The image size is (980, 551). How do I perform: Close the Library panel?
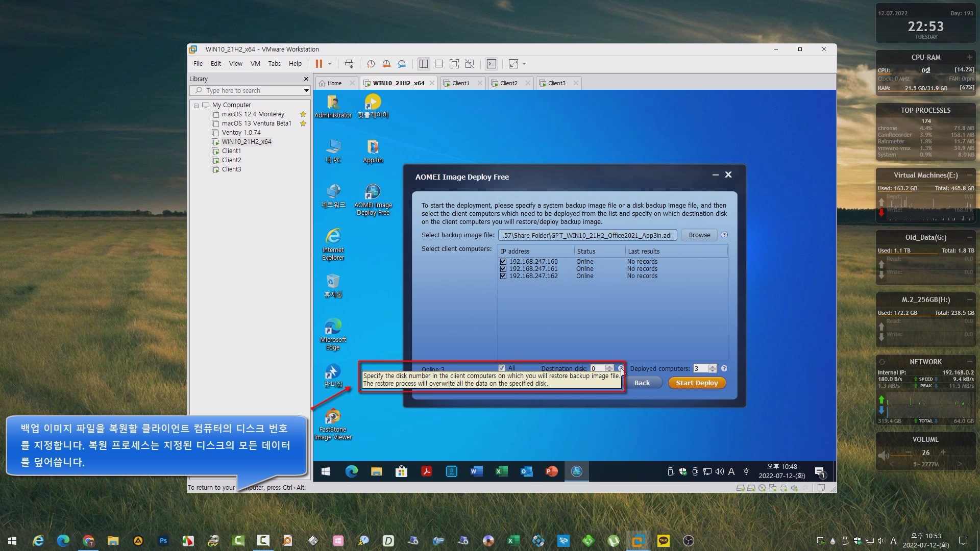(x=306, y=79)
